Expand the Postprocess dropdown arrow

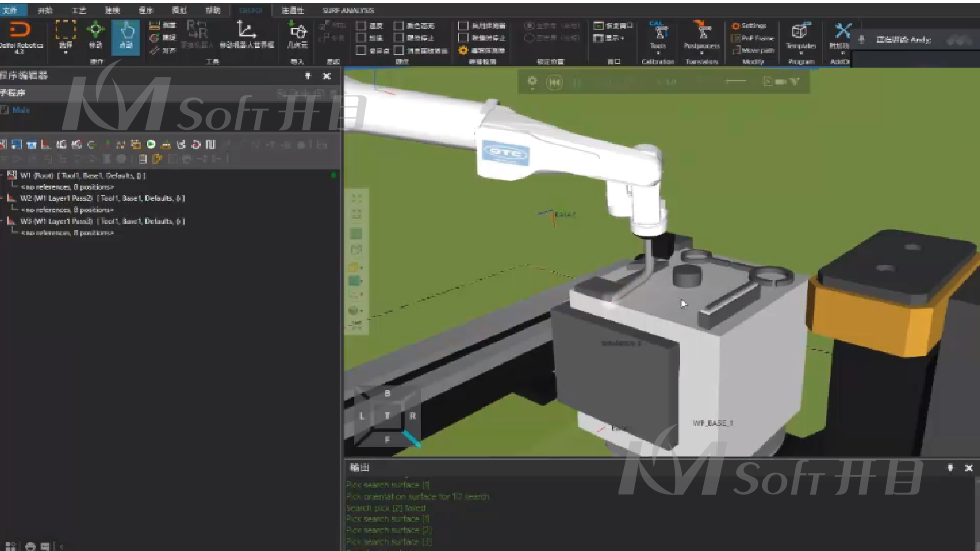pos(702,53)
